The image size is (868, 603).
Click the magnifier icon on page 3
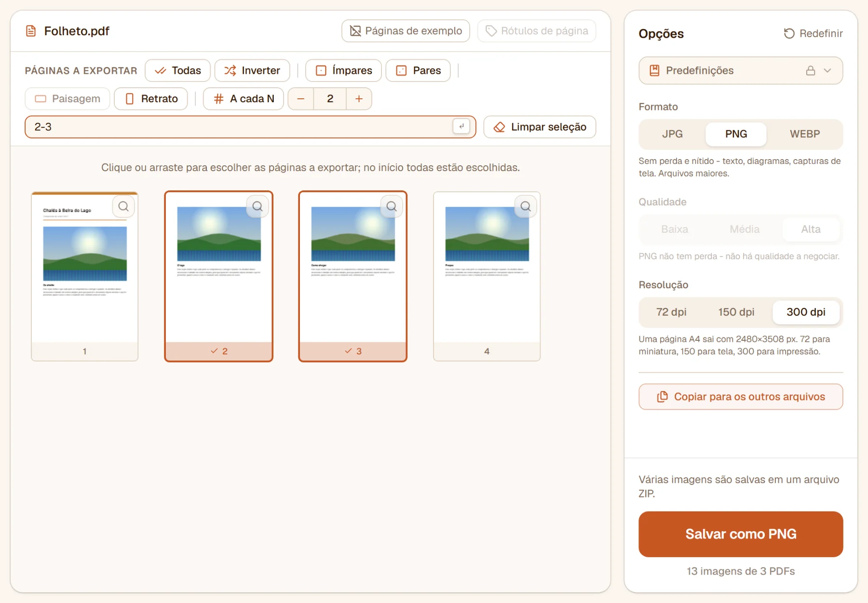[x=392, y=206]
